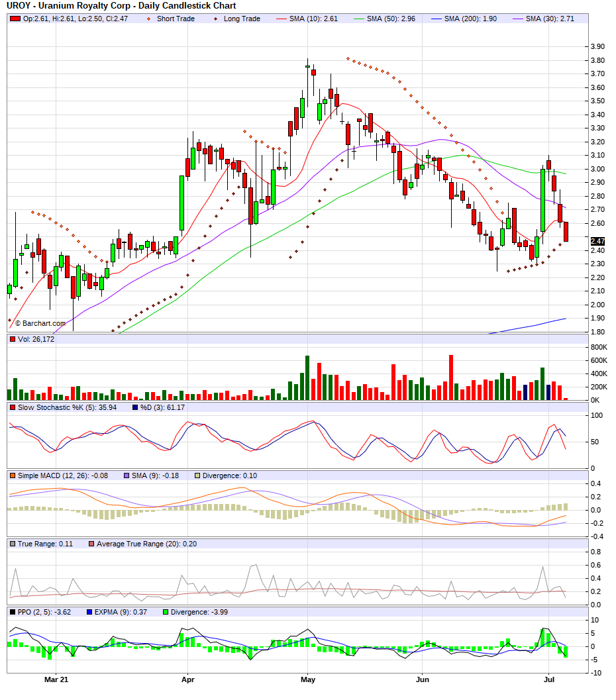616x700 pixels.
Task: Click the 3.50 price axis label
Action: pos(597,101)
